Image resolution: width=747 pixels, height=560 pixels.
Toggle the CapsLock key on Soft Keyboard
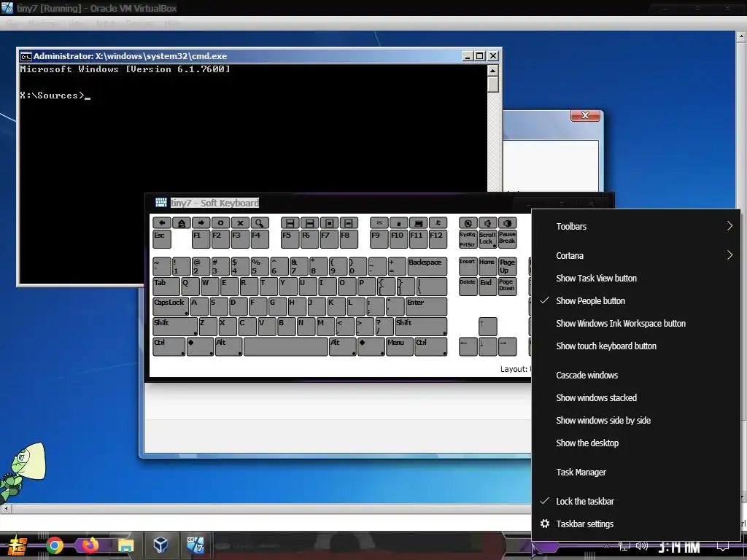tap(171, 307)
